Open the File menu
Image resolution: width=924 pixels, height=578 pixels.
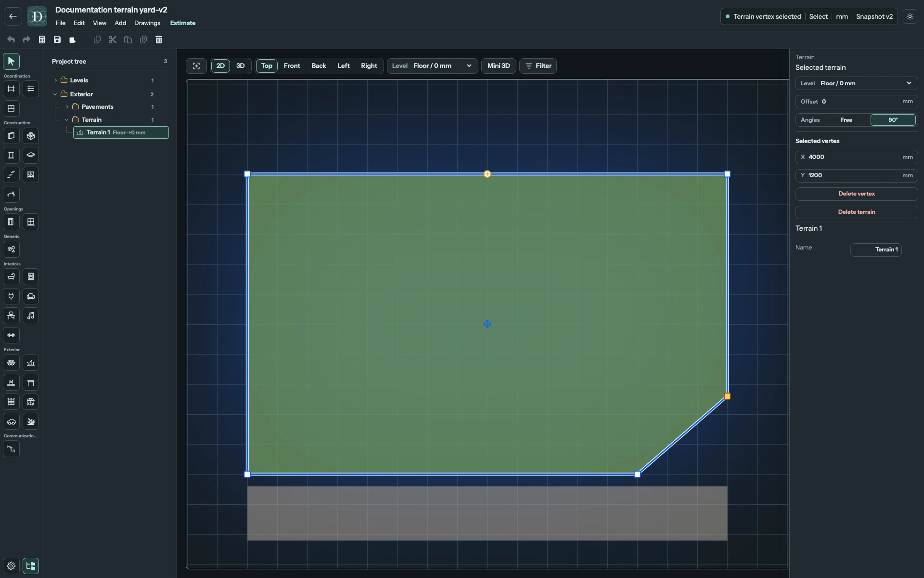point(61,23)
